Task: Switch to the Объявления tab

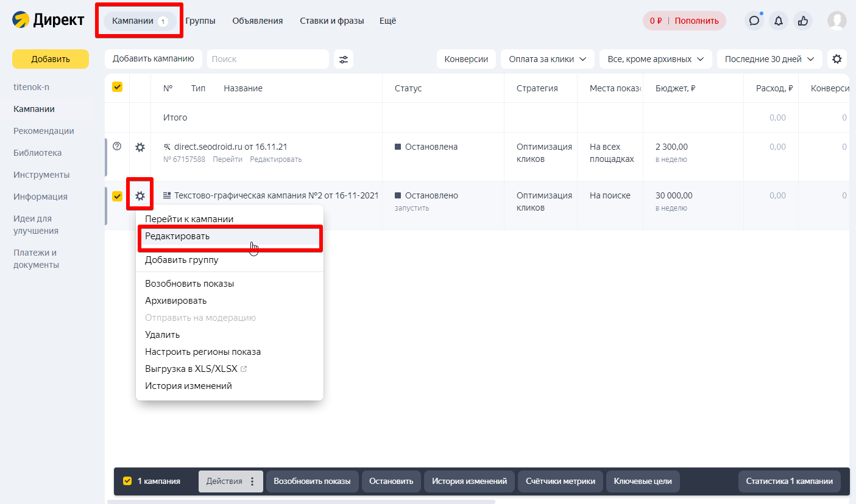Action: [258, 21]
